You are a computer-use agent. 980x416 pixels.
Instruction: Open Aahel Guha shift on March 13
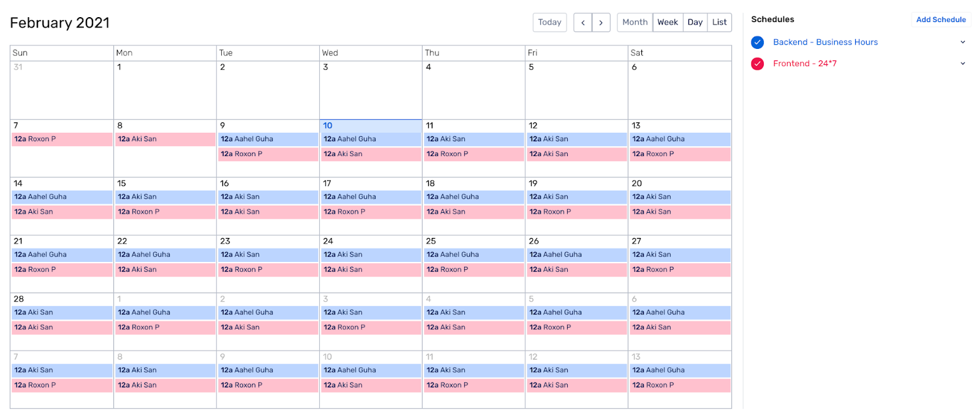tap(680, 370)
